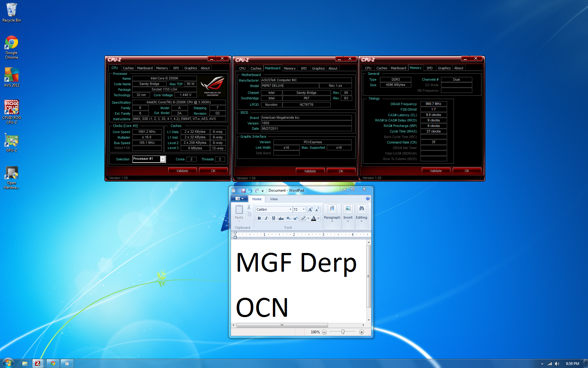Apply black font color in WordPad
The height and width of the screenshot is (368, 588).
click(314, 218)
